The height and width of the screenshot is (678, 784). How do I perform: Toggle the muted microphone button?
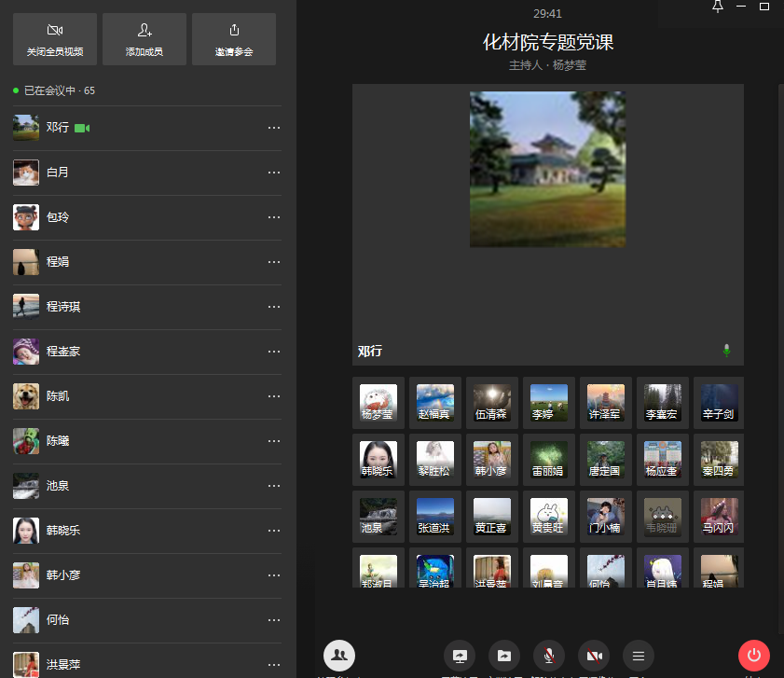click(549, 656)
